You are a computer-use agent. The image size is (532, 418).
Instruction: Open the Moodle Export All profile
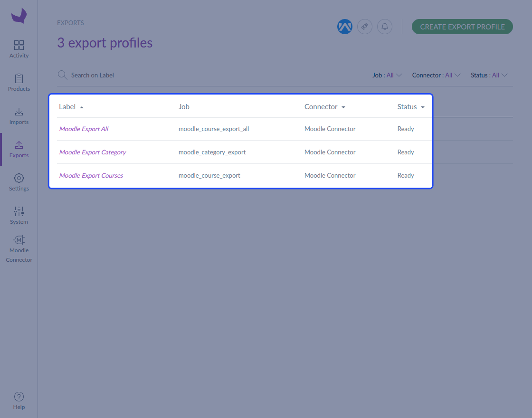pyautogui.click(x=84, y=129)
